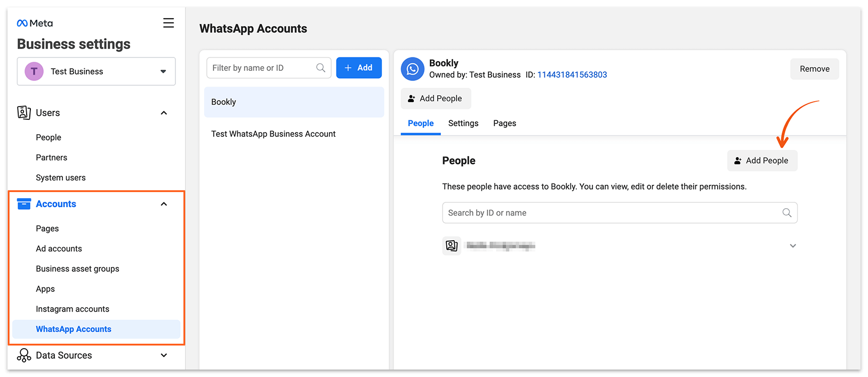The height and width of the screenshot is (377, 868).
Task: Switch to the Pages tab
Action: point(504,124)
